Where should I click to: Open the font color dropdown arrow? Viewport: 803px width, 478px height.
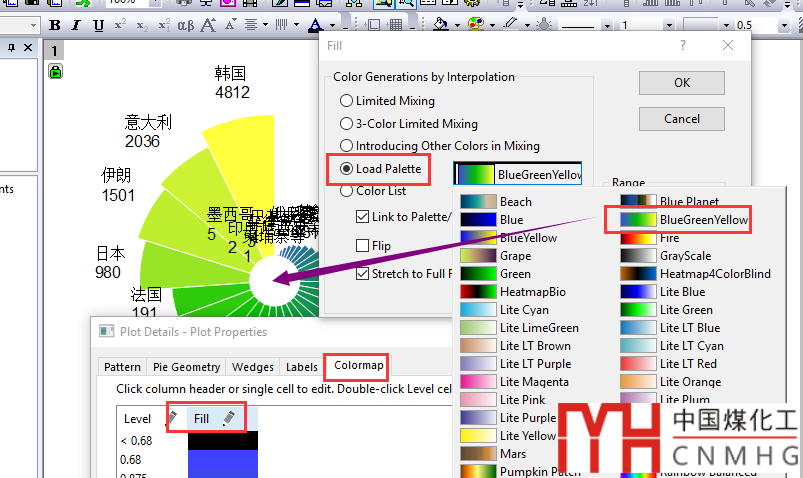(x=333, y=25)
